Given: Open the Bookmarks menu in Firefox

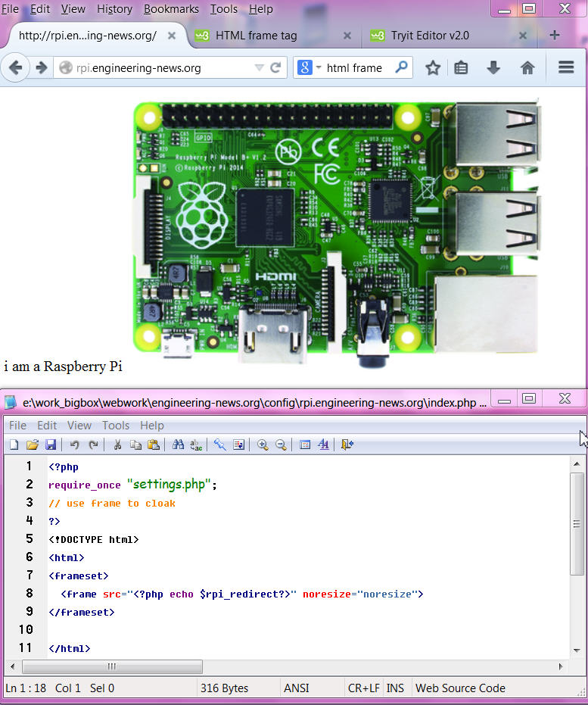Looking at the screenshot, I should 171,9.
